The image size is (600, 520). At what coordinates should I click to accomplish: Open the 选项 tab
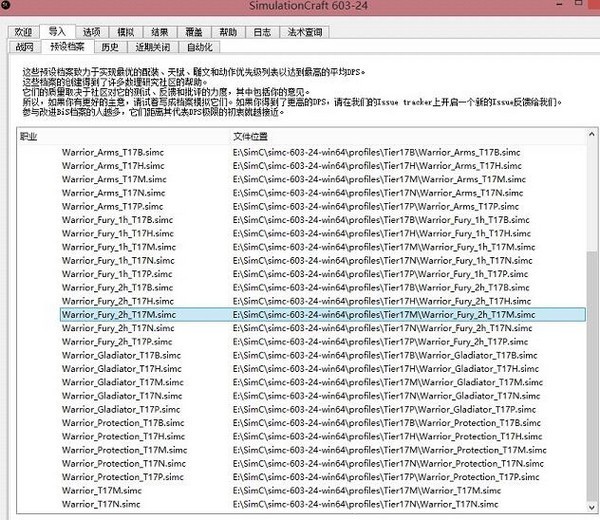coord(92,32)
